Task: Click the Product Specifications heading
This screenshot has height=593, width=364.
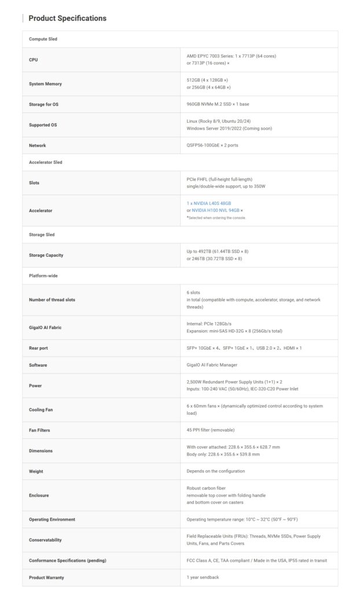Action: pos(67,19)
